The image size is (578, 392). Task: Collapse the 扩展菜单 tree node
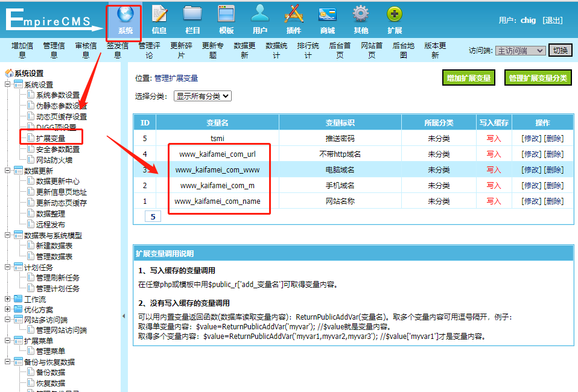(7, 340)
